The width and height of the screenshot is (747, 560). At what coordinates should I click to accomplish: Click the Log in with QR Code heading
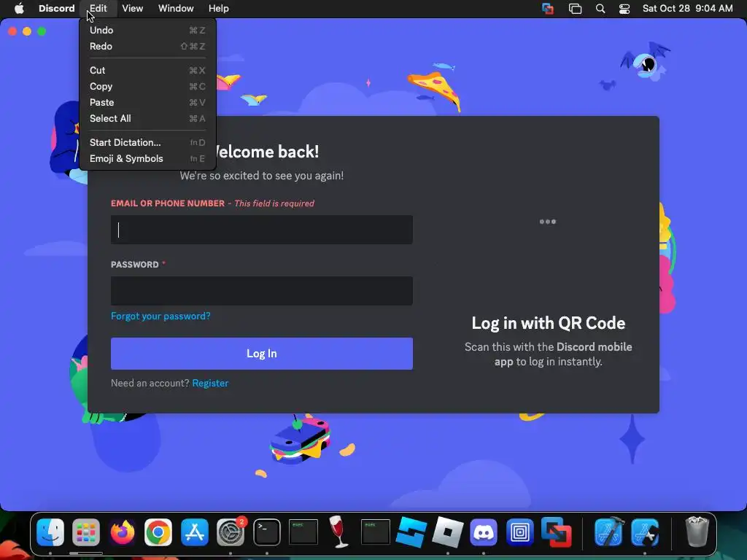(x=549, y=323)
